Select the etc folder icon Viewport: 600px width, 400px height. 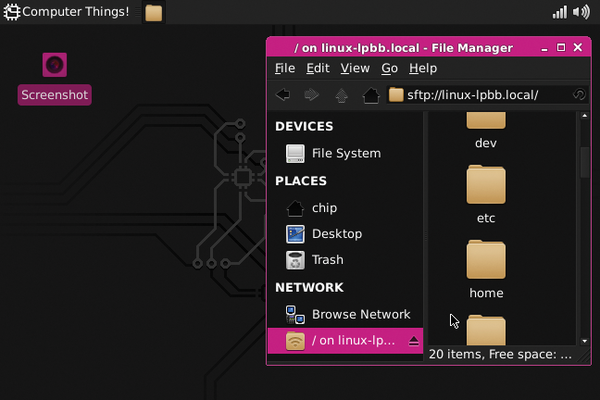(x=486, y=184)
